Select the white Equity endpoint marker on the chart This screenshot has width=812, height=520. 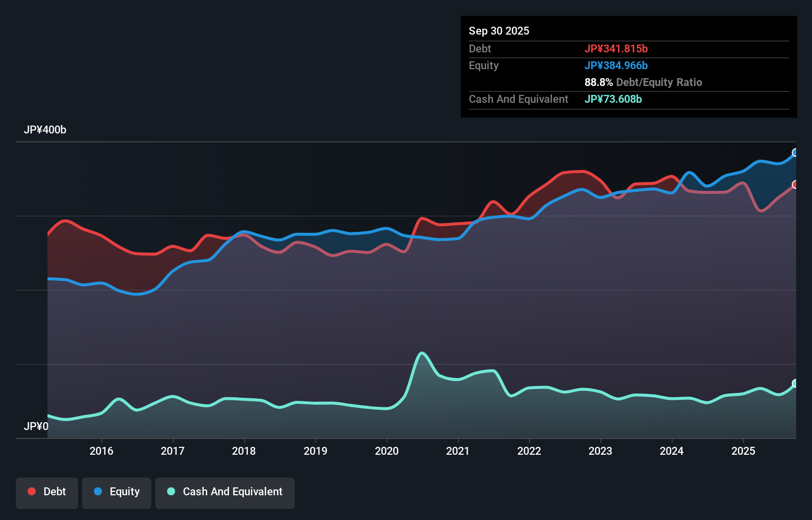[x=795, y=153]
